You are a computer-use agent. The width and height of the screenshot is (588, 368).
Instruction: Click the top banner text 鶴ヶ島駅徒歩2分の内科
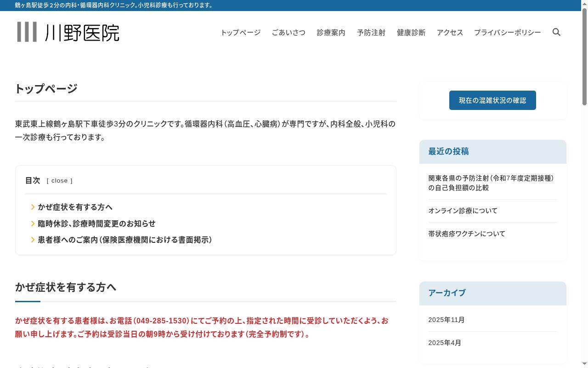pyautogui.click(x=114, y=5)
